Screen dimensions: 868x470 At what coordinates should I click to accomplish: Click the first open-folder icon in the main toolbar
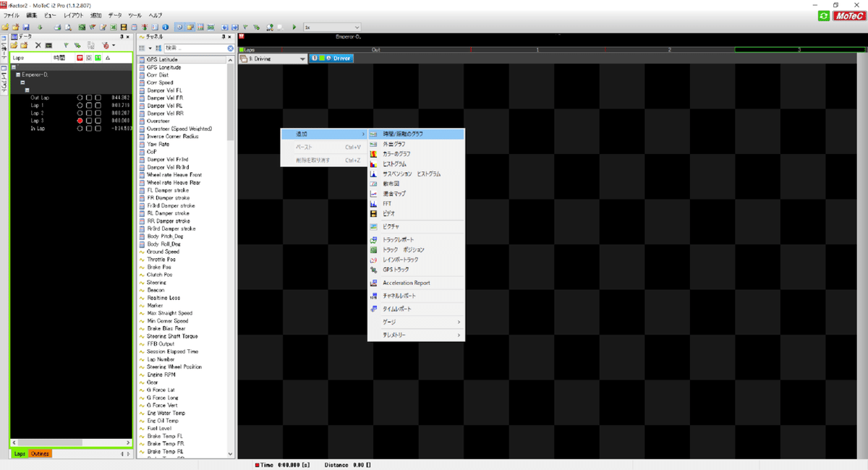(5, 27)
